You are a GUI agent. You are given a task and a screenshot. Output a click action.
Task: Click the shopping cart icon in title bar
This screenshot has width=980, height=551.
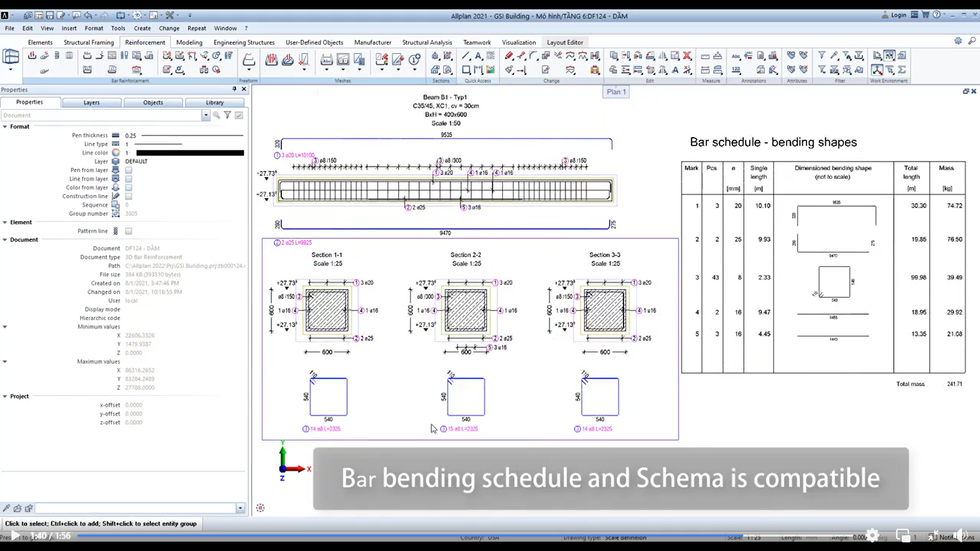(925, 15)
